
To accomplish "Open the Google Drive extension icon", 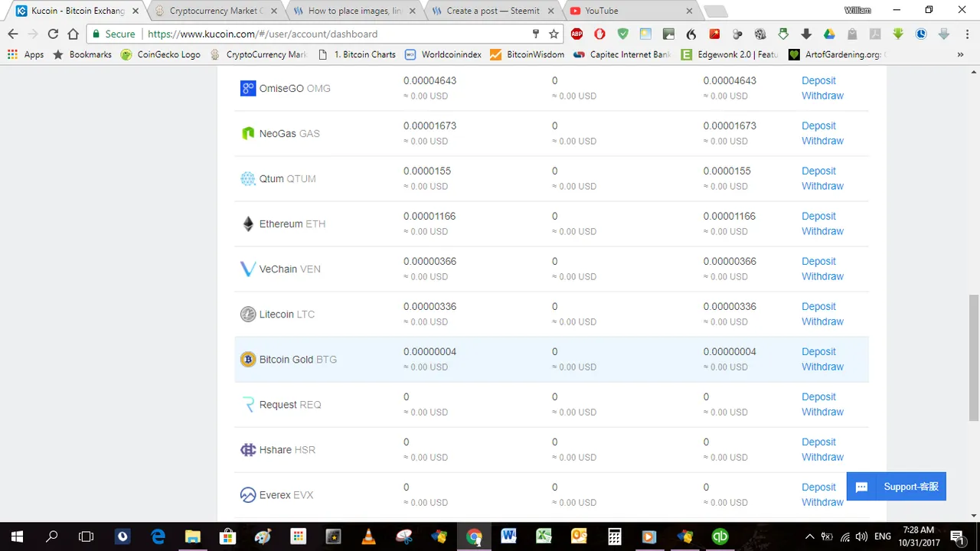I will (828, 34).
